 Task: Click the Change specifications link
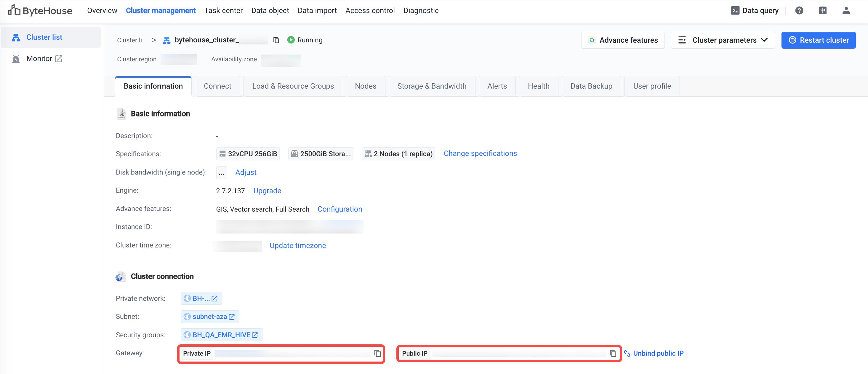pyautogui.click(x=480, y=153)
